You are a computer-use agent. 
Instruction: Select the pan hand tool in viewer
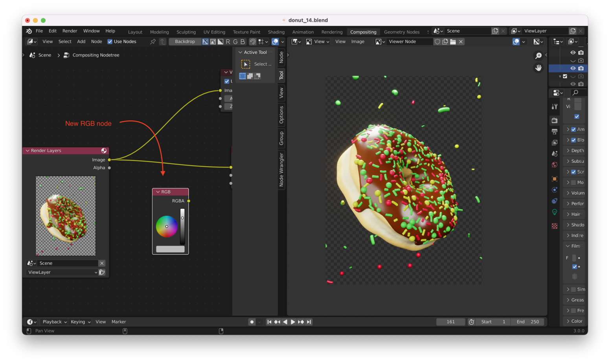538,68
